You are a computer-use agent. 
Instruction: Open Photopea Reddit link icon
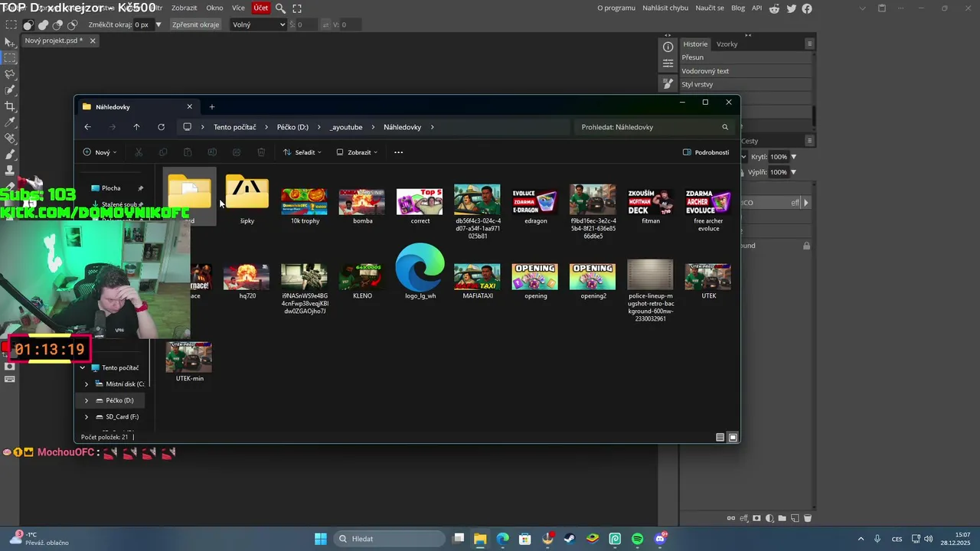[x=775, y=8]
